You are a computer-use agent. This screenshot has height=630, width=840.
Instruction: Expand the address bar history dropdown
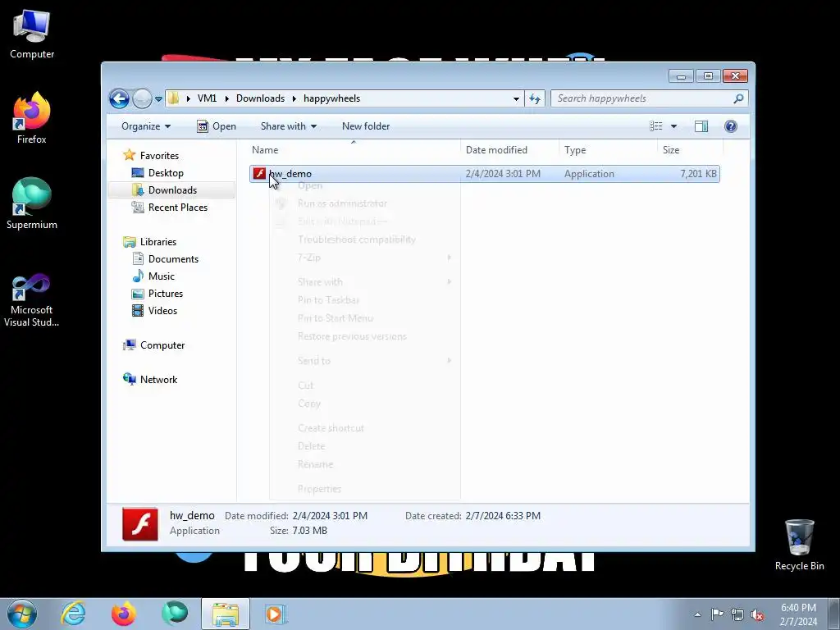click(x=516, y=98)
